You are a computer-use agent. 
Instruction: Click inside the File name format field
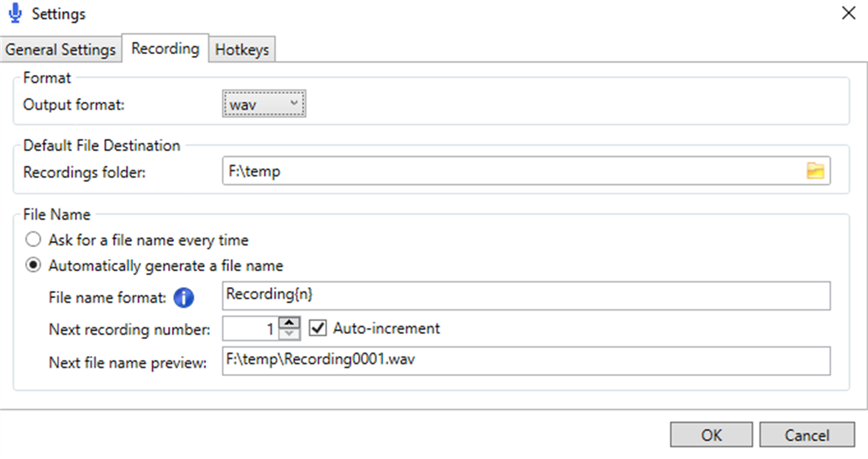pyautogui.click(x=434, y=296)
